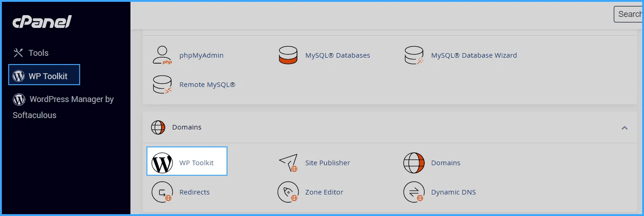Open the Remote MySQL® link
This screenshot has width=644, height=216.
[x=207, y=85]
